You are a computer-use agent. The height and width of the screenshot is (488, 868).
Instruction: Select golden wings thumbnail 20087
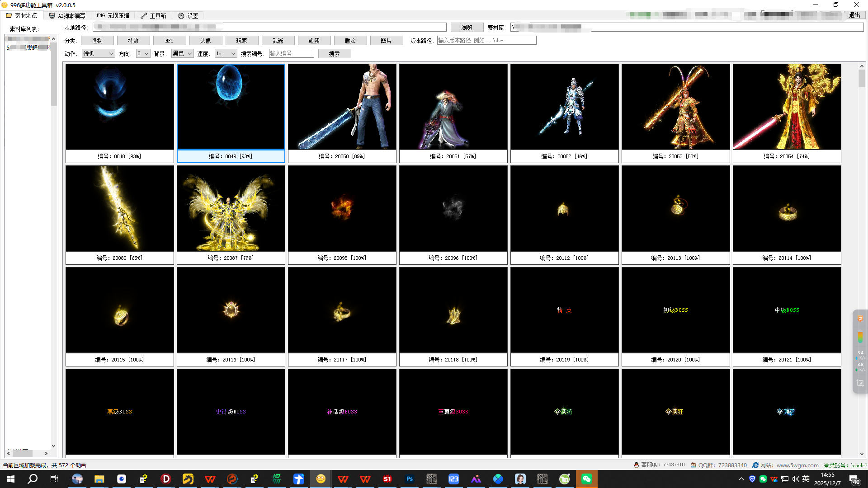(x=231, y=209)
